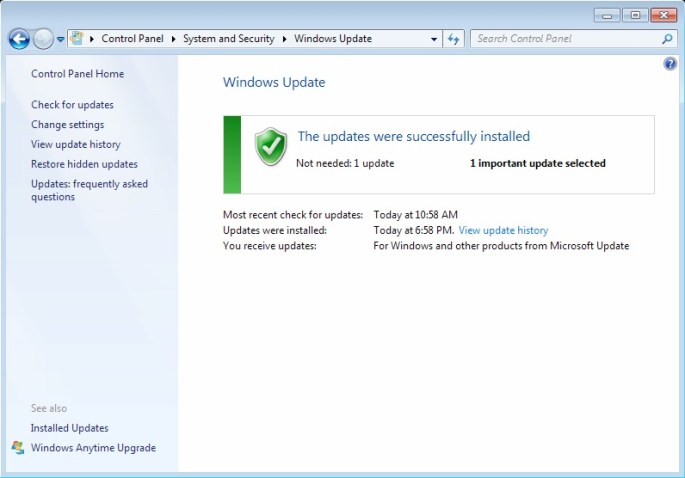Expand the address bar history dropdown

pos(434,40)
